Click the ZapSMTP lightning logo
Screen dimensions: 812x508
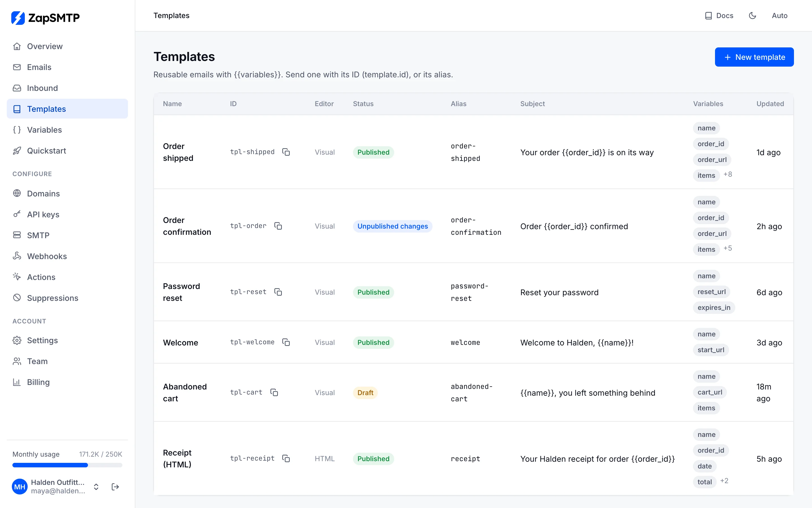[18, 18]
